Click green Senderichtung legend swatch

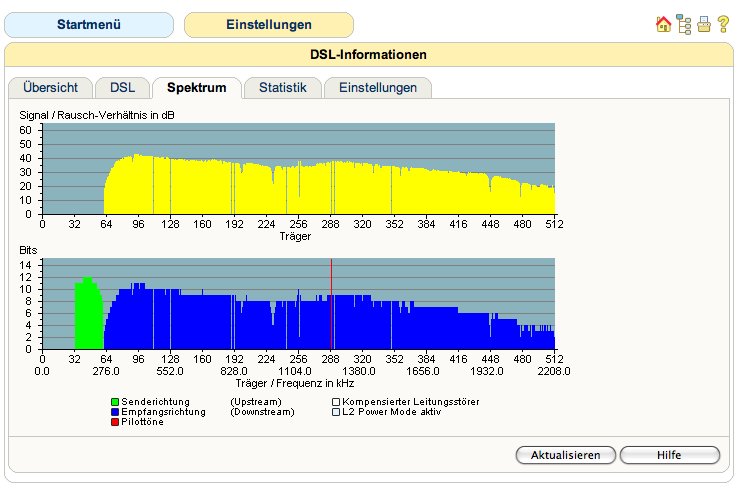pos(115,402)
